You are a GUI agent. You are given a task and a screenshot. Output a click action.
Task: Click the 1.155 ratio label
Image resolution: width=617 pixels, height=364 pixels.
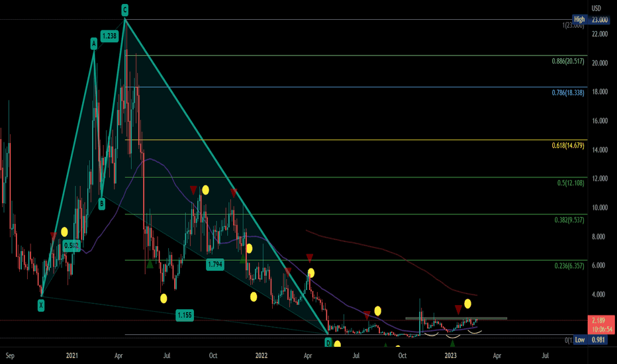[x=185, y=315]
